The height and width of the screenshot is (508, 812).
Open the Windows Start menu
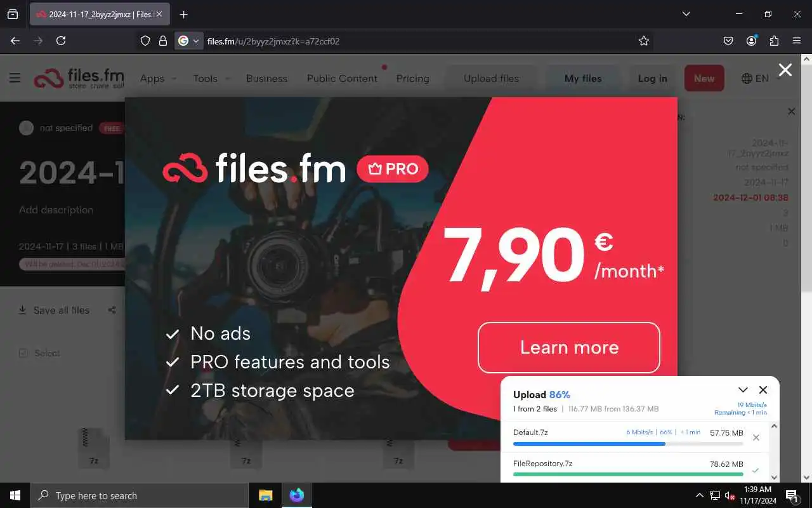coord(15,495)
